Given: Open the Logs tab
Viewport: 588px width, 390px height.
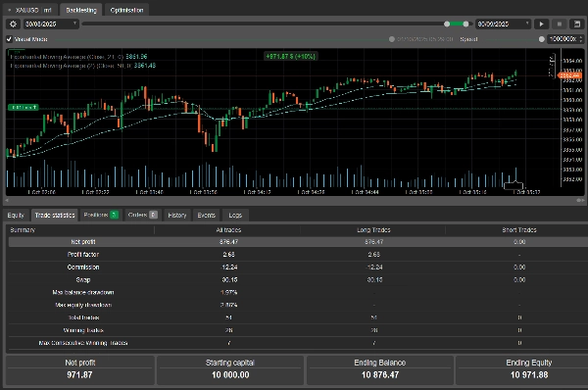Looking at the screenshot, I should coord(235,216).
